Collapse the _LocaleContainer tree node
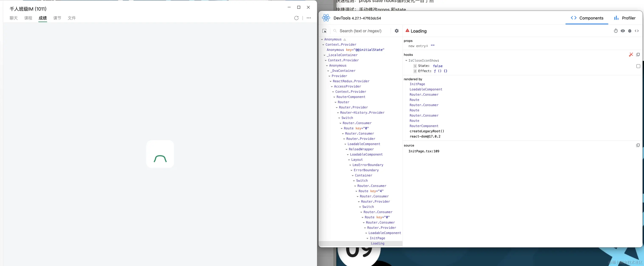The image size is (644, 266). tap(325, 55)
